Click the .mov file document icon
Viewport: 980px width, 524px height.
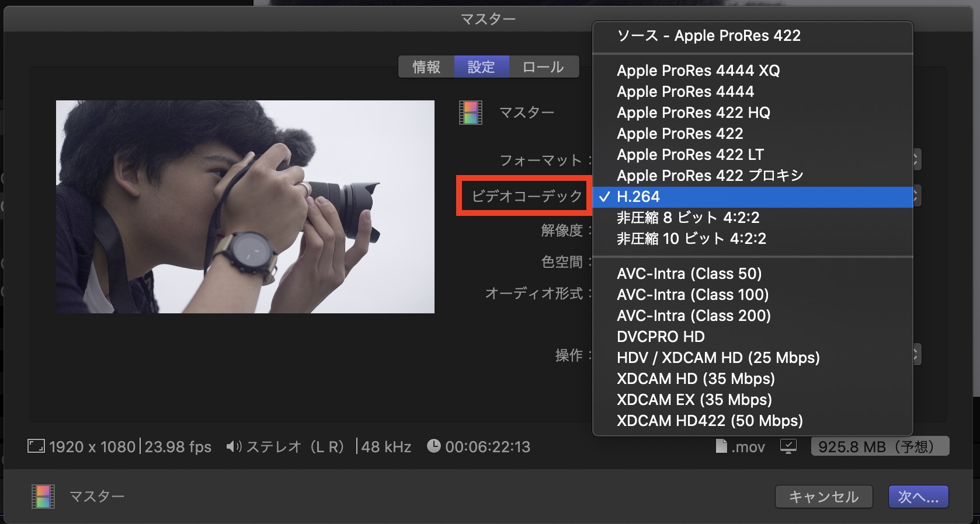point(721,446)
